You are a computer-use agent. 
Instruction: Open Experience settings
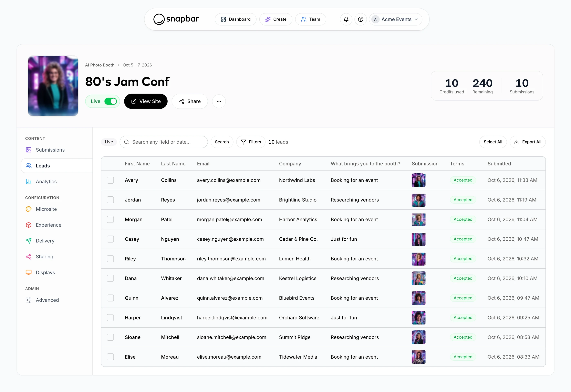[x=57, y=225]
